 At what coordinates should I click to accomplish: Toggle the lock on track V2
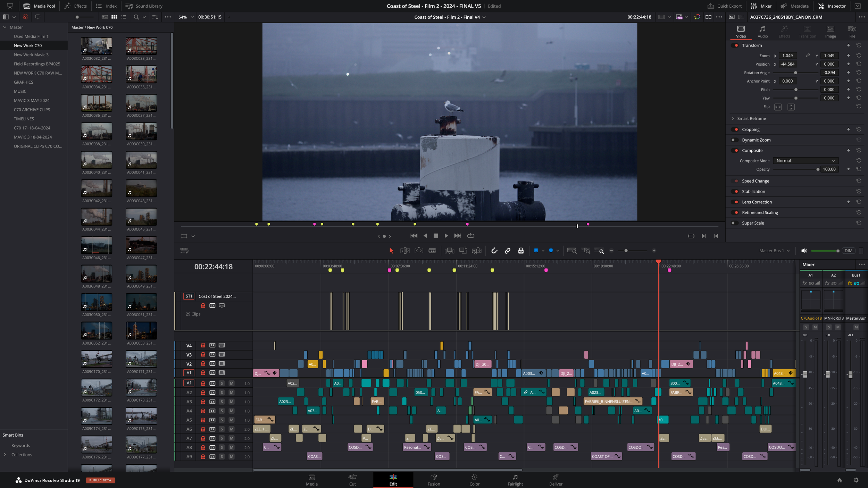tap(203, 364)
